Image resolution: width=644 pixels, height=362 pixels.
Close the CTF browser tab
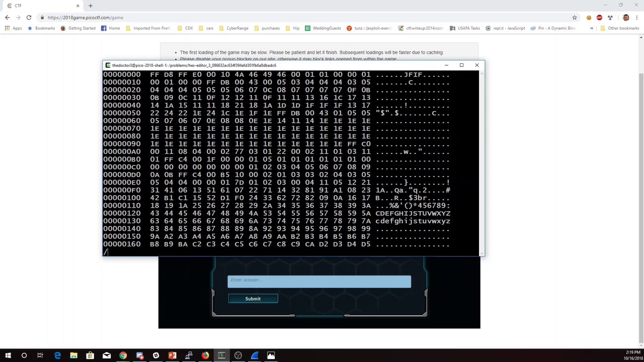click(78, 6)
